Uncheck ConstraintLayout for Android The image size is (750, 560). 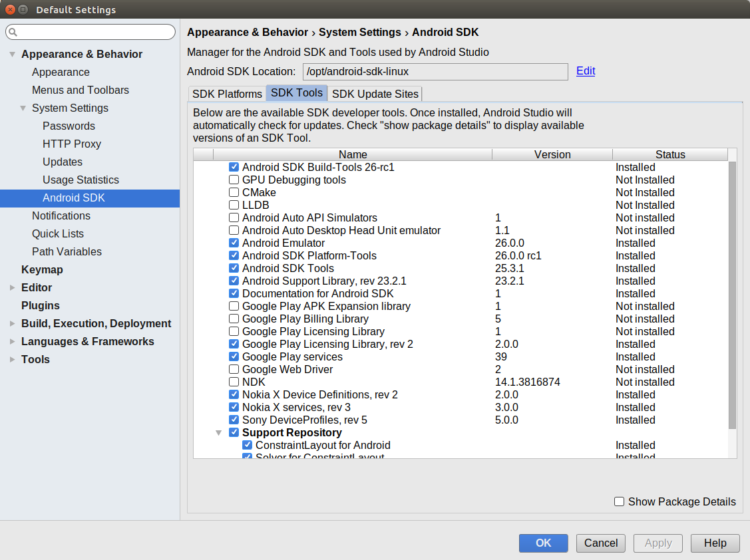click(248, 445)
